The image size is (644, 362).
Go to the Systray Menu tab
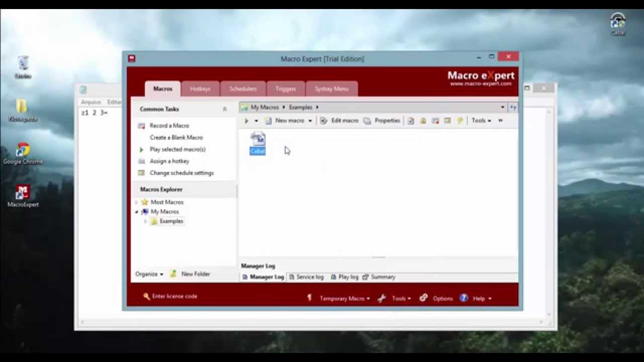tap(332, 88)
